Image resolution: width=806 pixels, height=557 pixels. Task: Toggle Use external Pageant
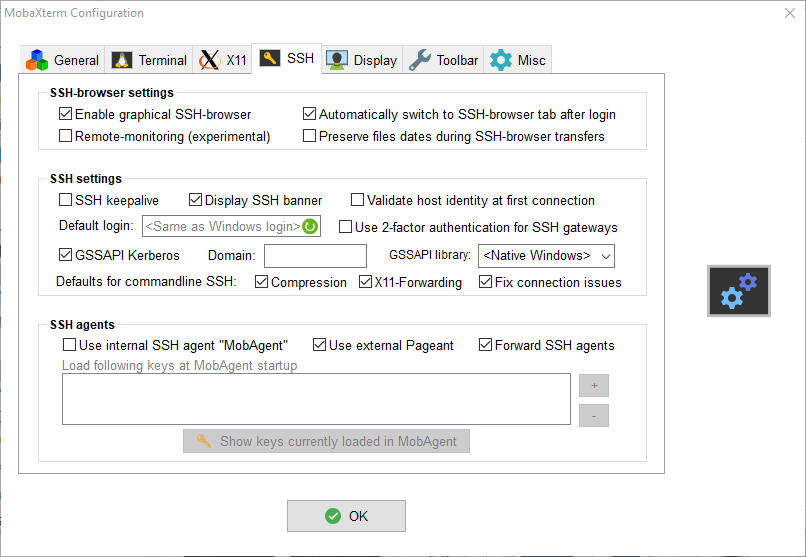click(319, 344)
